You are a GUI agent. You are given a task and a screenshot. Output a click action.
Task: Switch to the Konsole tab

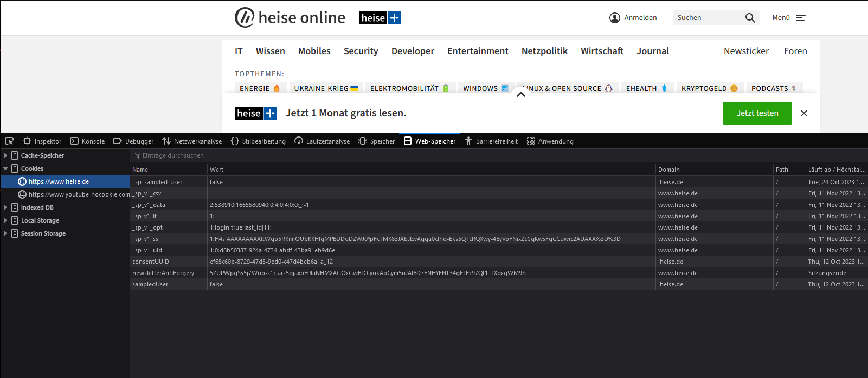click(87, 141)
